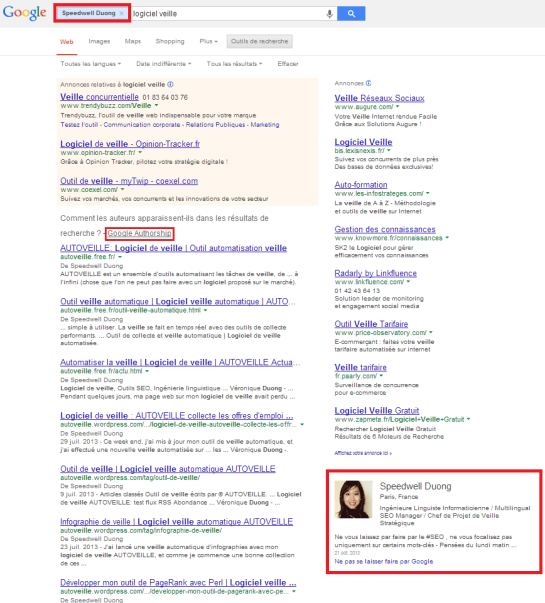Expand arrow next to www.trendybuzz.com/Veille
This screenshot has width=545, height=603.
coord(157,105)
